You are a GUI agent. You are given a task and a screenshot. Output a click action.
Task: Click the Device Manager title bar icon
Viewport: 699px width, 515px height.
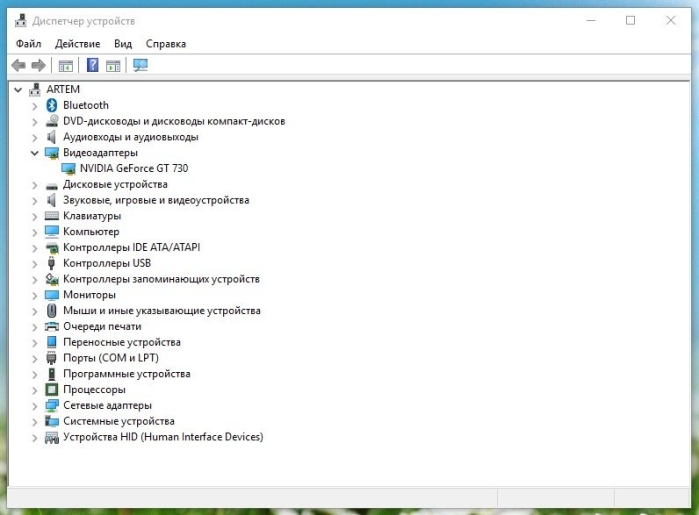click(x=21, y=21)
